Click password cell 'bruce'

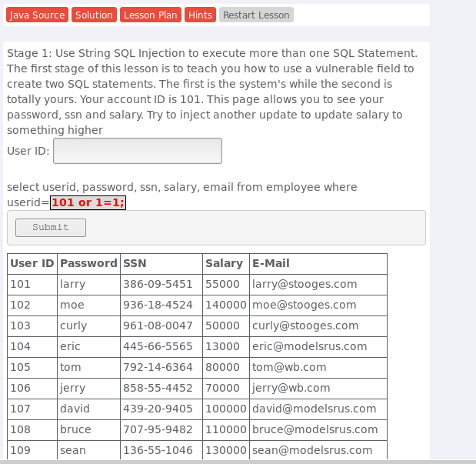tap(88, 429)
